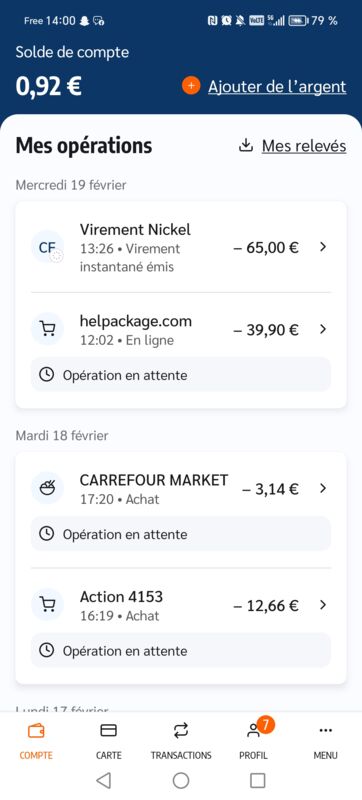Image resolution: width=362 pixels, height=800 pixels.
Task: Open the Action 4153 purchase chevron
Action: pyautogui.click(x=323, y=605)
